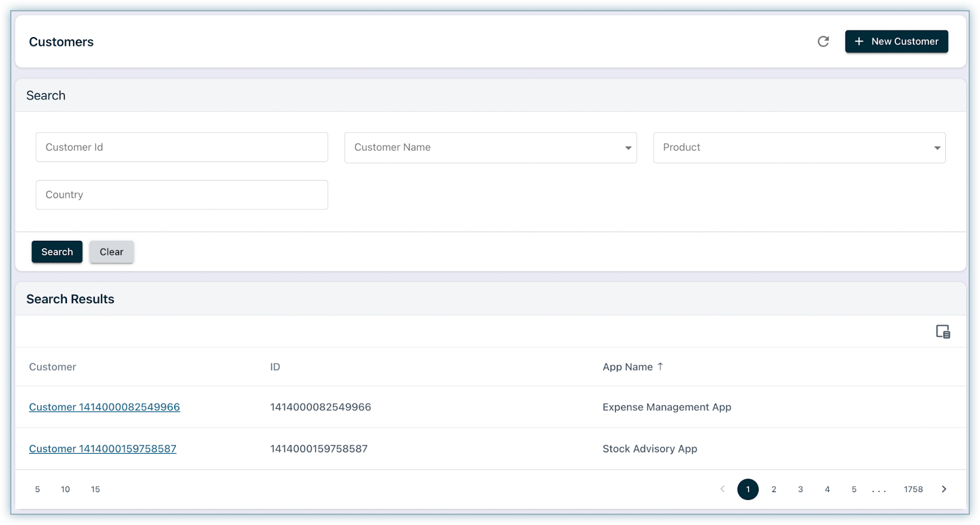The height and width of the screenshot is (525, 980).
Task: Set page size to 5 rows
Action: [x=37, y=489]
